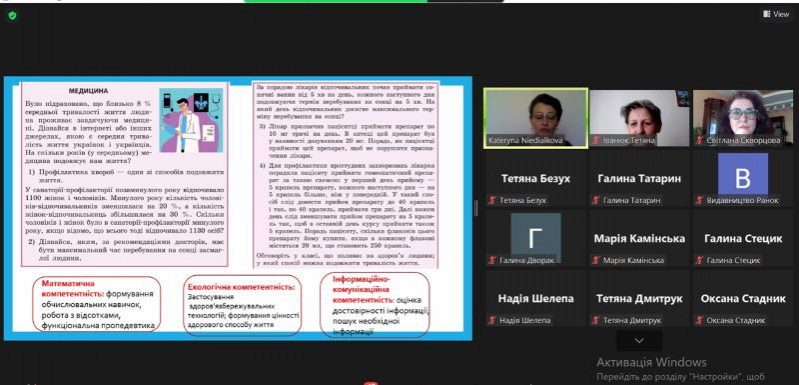This screenshot has width=799, height=385.
Task: Select Галина Стецик participant tile
Action: click(x=742, y=238)
